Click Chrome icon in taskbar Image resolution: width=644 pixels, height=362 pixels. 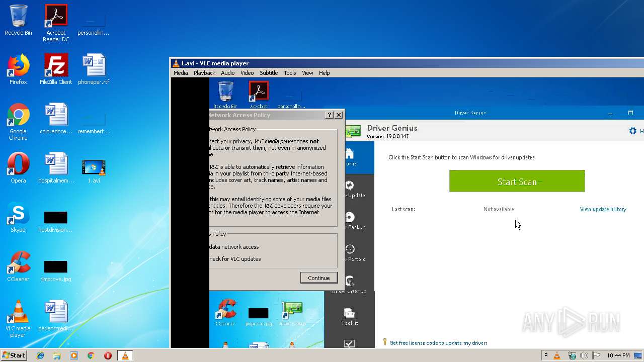click(91, 355)
